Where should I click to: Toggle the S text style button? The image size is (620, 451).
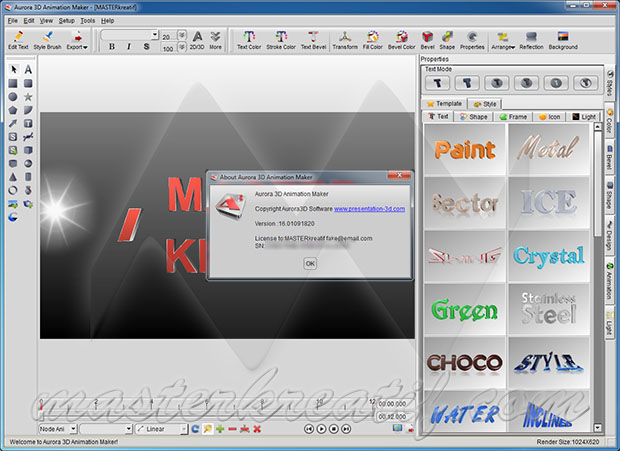(146, 47)
